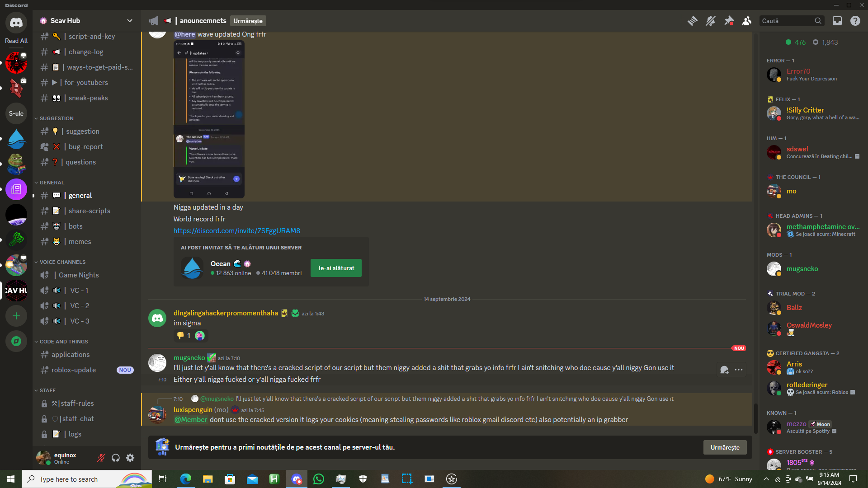Show pinned messages

tap(729, 21)
